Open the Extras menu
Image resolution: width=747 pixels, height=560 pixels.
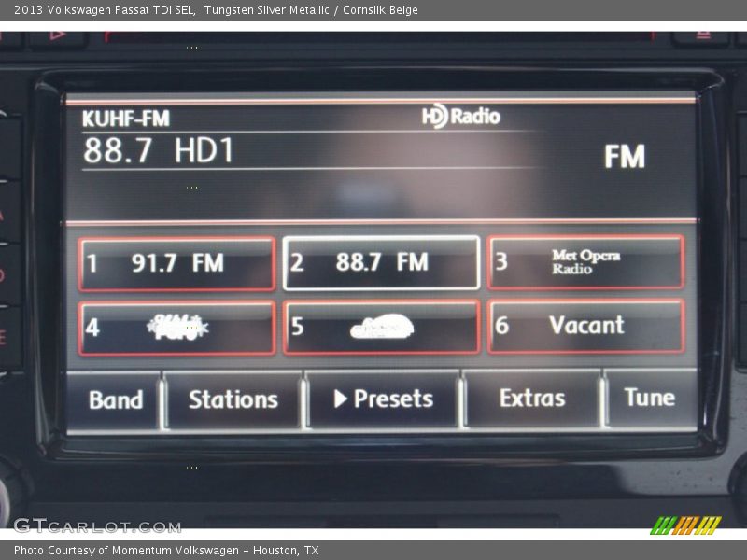point(532,400)
